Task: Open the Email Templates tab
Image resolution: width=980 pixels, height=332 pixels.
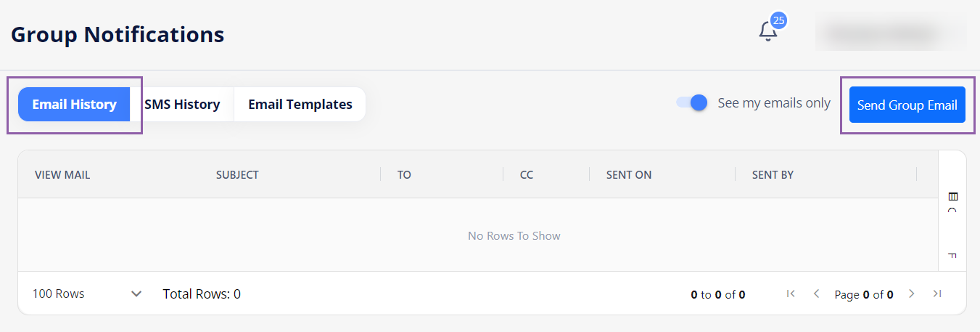Action: 300,105
